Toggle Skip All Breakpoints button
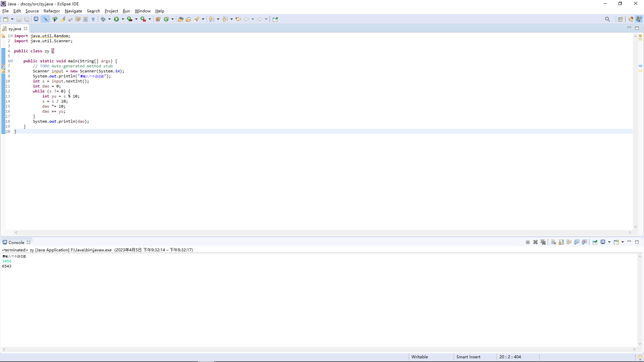Image resolution: width=644 pixels, height=362 pixels. [46, 19]
